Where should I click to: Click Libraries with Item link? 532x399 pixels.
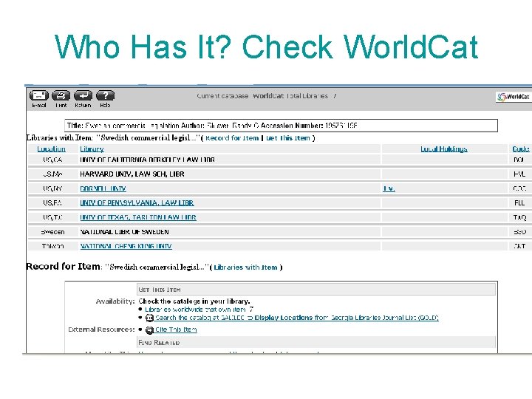click(x=245, y=267)
